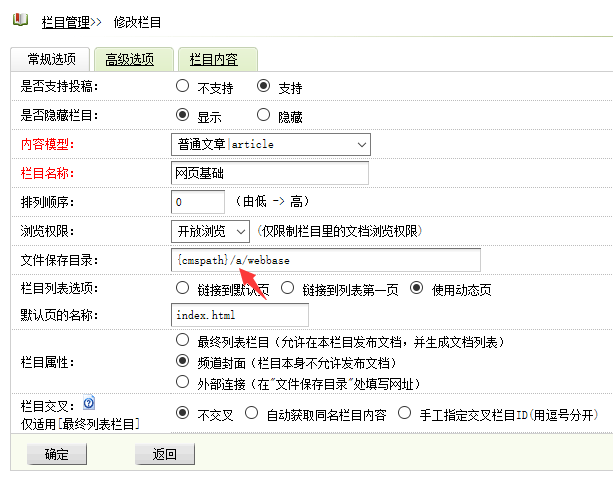Choose 显示 for 是否隐藏栏目
613x483 pixels.
pyautogui.click(x=182, y=115)
